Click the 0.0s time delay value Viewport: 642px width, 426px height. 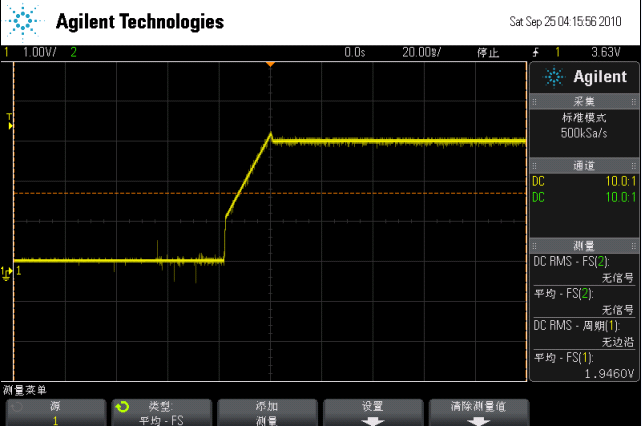(355, 52)
